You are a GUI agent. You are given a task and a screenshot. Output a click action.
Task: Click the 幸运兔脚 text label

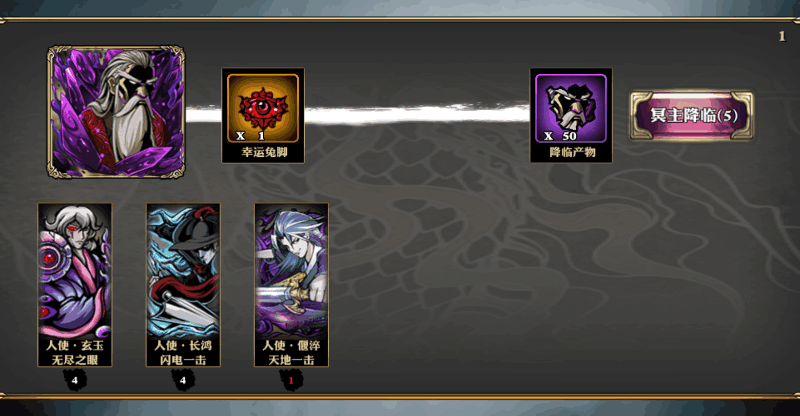[264, 152]
